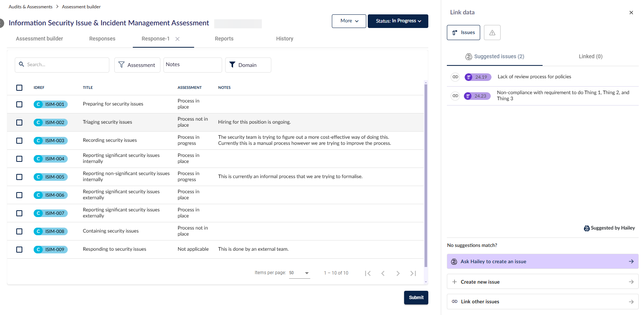Click the ISIM-001 control badge
644x315 pixels.
tap(51, 104)
